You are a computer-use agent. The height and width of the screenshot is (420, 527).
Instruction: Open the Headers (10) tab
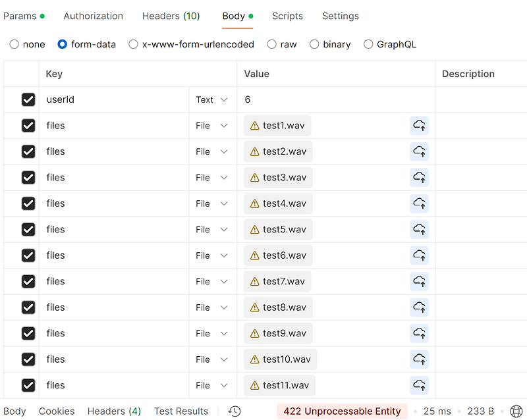point(171,16)
